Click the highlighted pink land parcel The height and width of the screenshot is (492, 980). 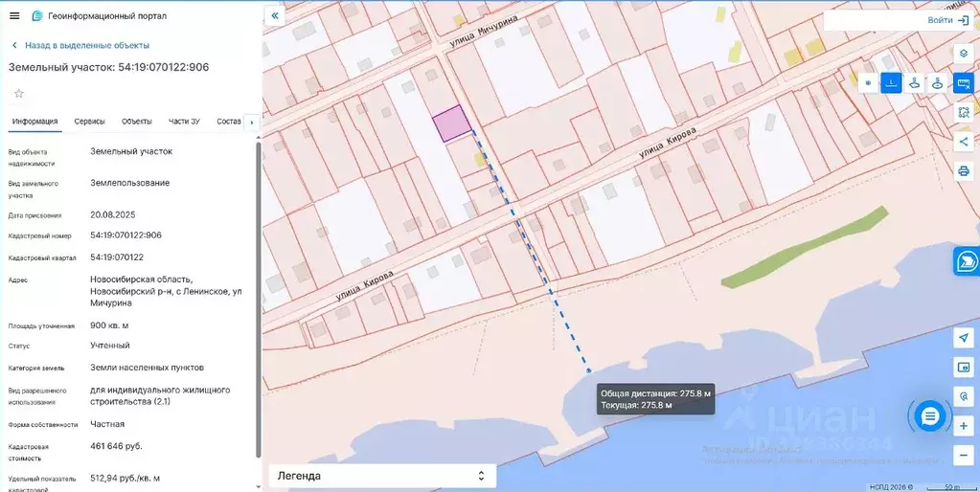tap(451, 124)
